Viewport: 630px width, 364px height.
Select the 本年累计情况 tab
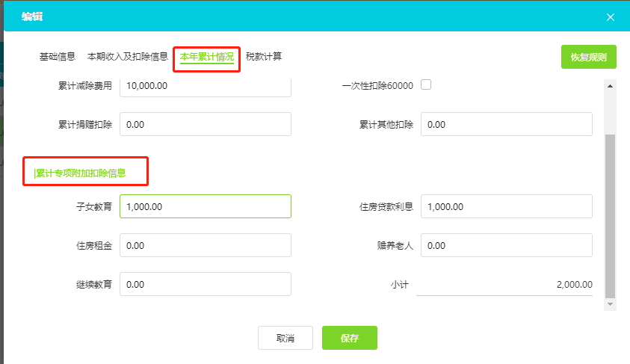tap(206, 56)
